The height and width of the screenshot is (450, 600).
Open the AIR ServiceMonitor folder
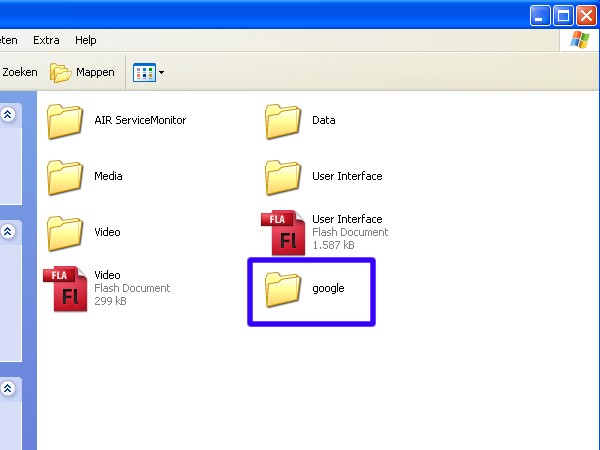point(66,121)
